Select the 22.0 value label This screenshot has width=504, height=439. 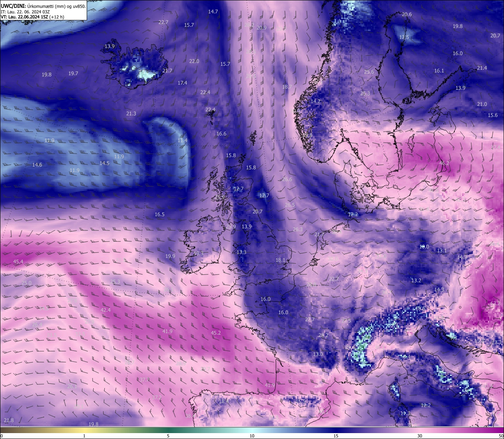(194, 61)
